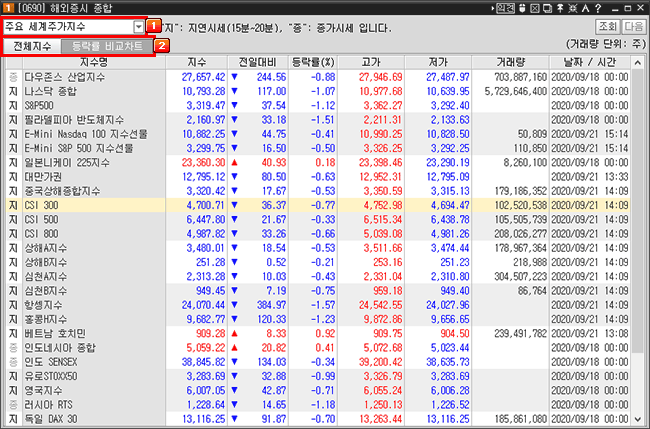Screen dimensions: 650x429
Task: Switch to 등락률 비교차트 tab
Action: 107,46
